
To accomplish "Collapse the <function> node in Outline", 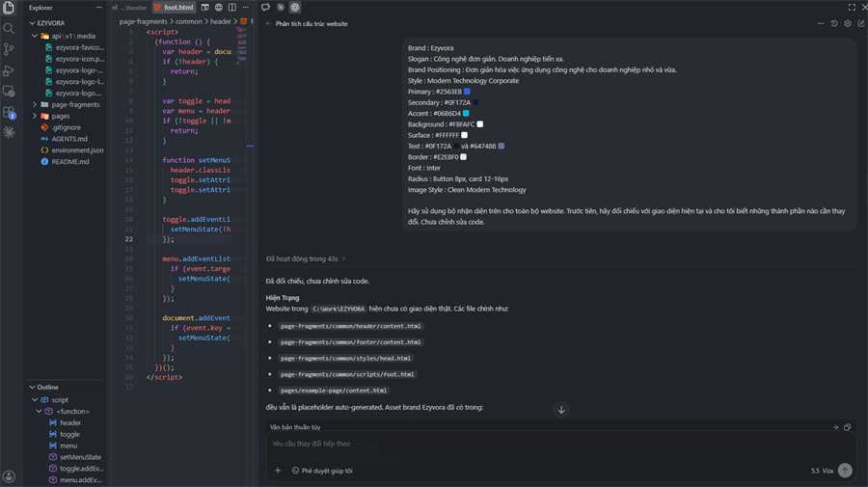I will 39,411.
